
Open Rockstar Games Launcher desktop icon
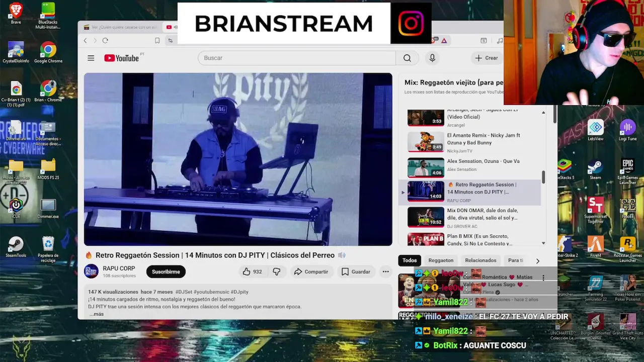(x=627, y=249)
